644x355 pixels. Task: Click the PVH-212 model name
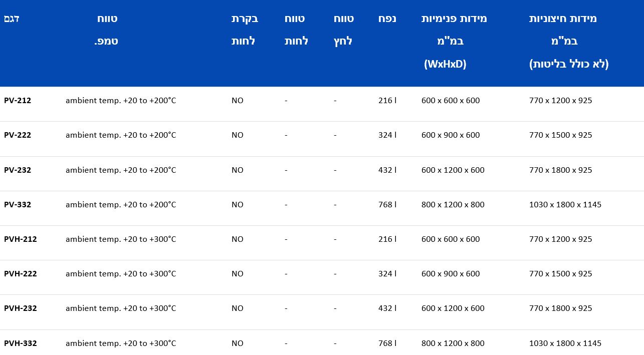point(21,239)
